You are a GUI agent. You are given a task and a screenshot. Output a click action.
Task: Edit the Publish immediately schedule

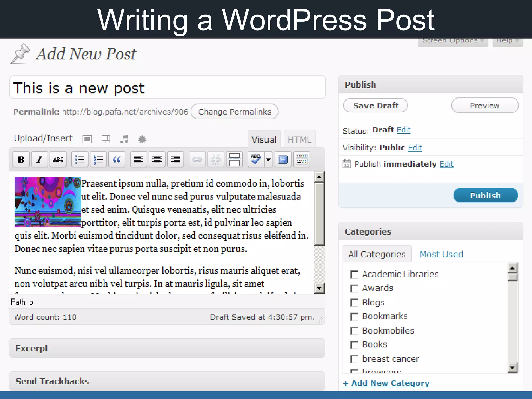click(x=447, y=164)
